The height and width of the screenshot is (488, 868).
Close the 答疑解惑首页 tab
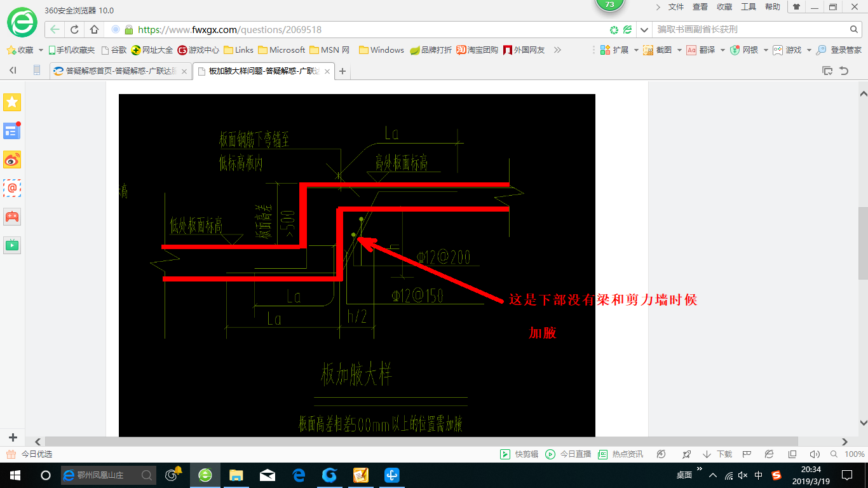[x=184, y=72]
